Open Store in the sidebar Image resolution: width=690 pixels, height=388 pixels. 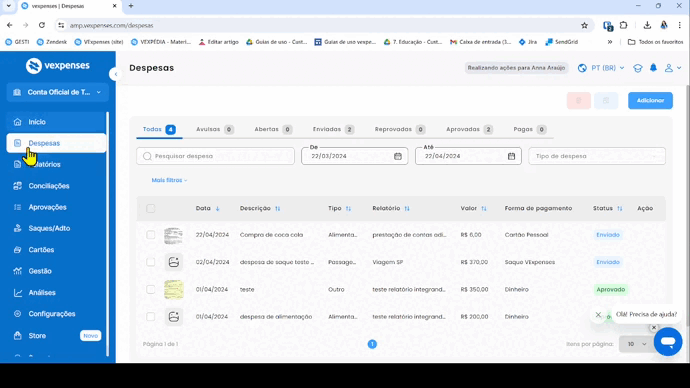click(x=56, y=336)
